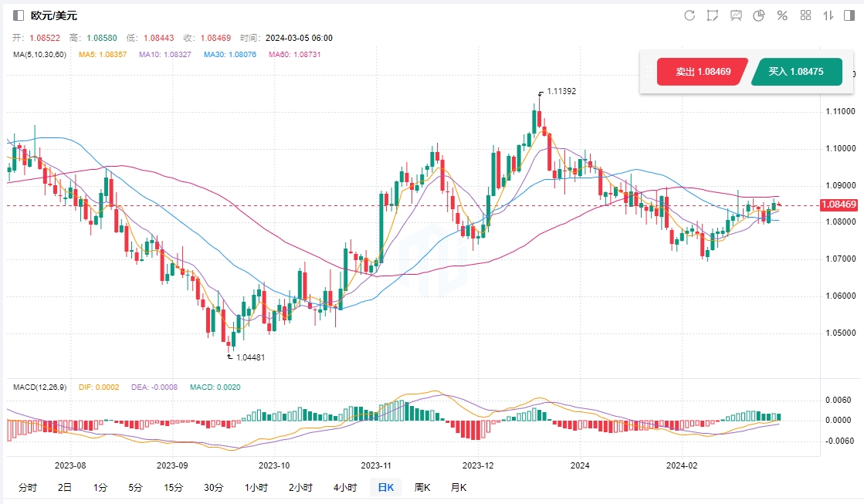Click the MA(5,10,30,60) indicator label

click(39, 55)
